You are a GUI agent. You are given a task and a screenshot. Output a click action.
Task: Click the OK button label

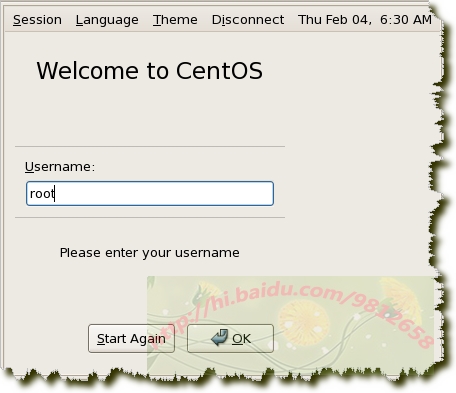(241, 339)
